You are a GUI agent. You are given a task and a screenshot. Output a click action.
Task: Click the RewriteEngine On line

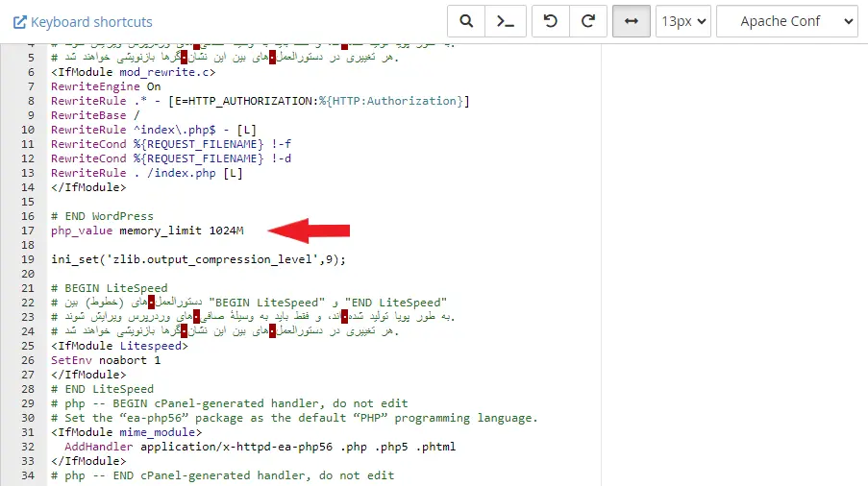[106, 86]
